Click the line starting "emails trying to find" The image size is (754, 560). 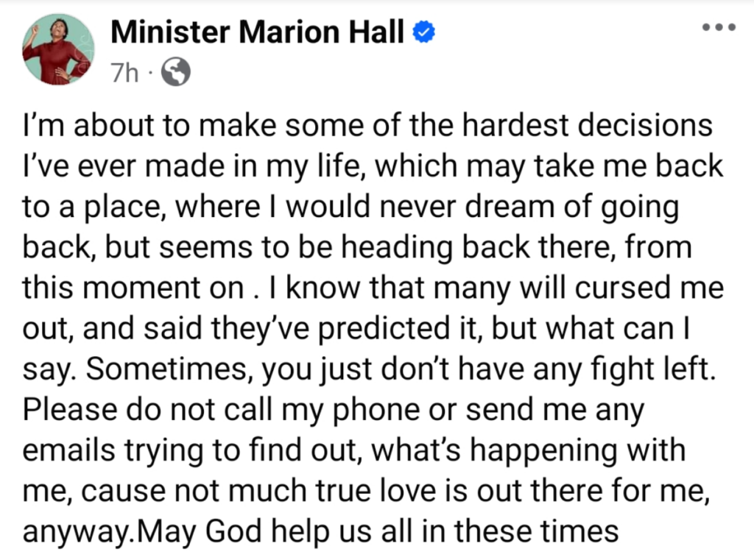[x=354, y=451]
